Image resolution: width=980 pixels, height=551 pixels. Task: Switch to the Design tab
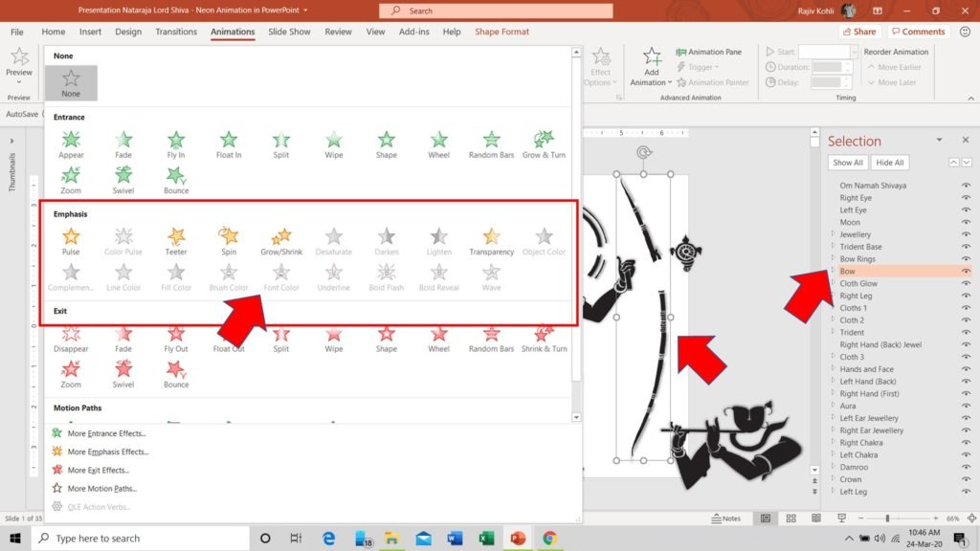coord(128,32)
